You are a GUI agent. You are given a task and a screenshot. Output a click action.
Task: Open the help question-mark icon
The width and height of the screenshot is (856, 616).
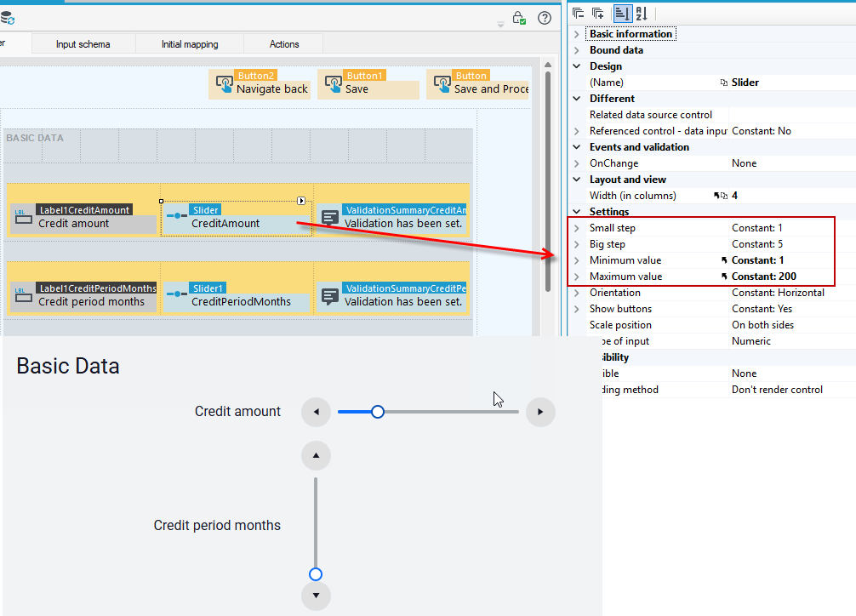point(545,18)
